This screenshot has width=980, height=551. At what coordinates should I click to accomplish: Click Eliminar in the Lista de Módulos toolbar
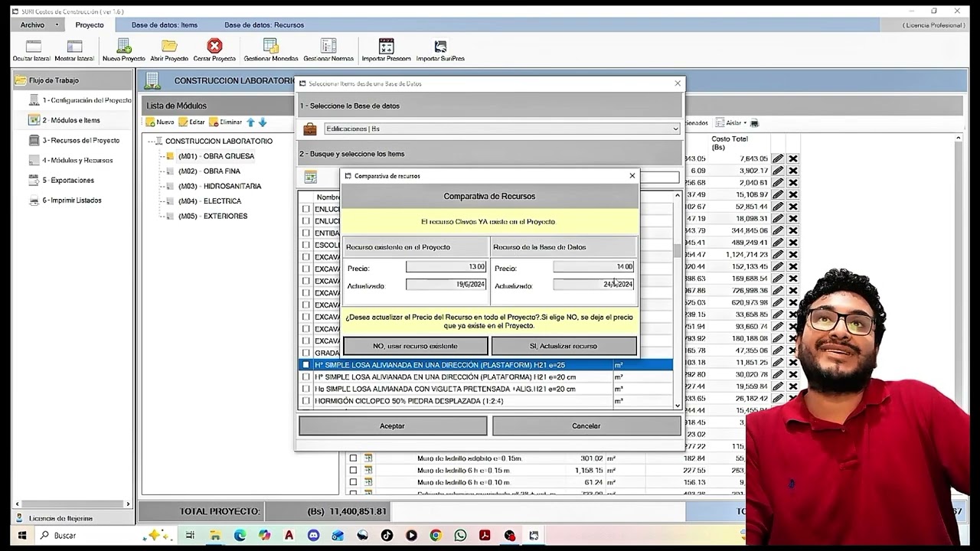coord(225,122)
